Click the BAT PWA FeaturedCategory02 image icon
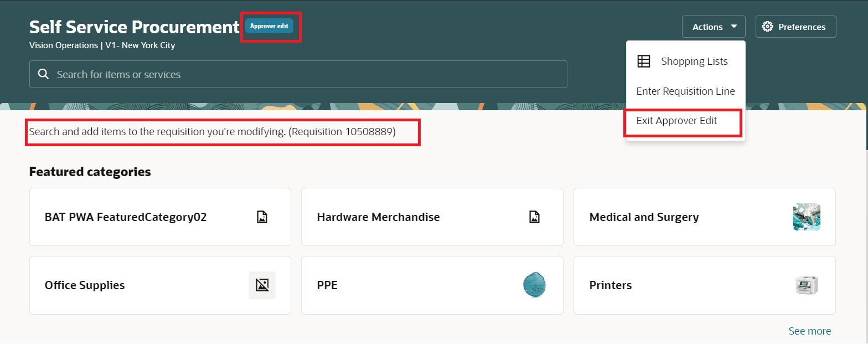868x344 pixels. click(x=262, y=217)
